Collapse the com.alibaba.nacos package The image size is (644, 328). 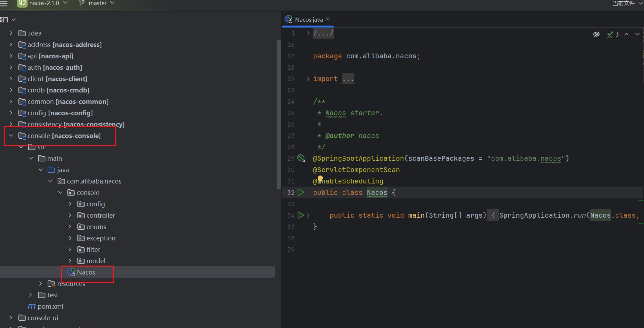click(x=50, y=181)
